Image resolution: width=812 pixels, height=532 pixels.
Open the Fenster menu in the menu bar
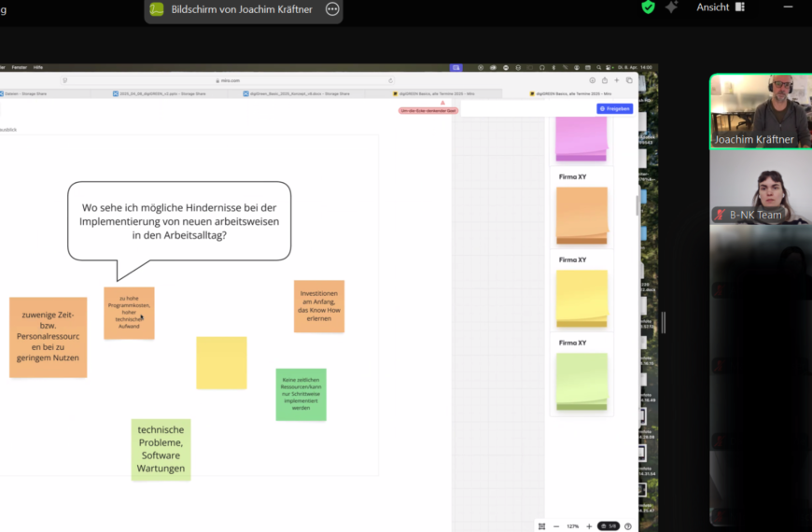[20, 67]
